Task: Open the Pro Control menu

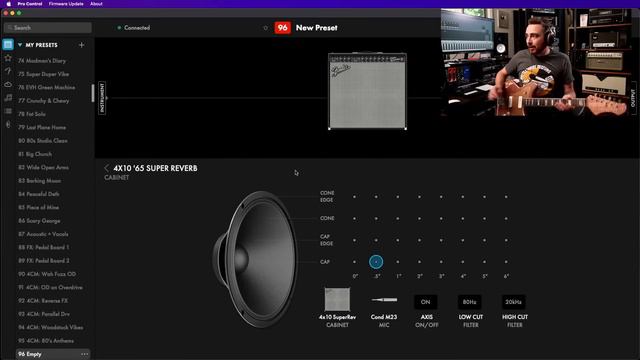Action: click(x=30, y=4)
